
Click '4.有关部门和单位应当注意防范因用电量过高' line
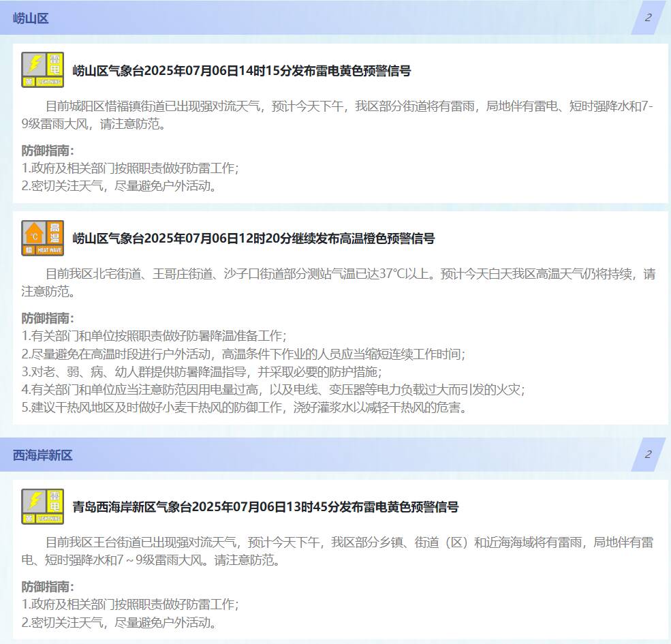coord(273,390)
